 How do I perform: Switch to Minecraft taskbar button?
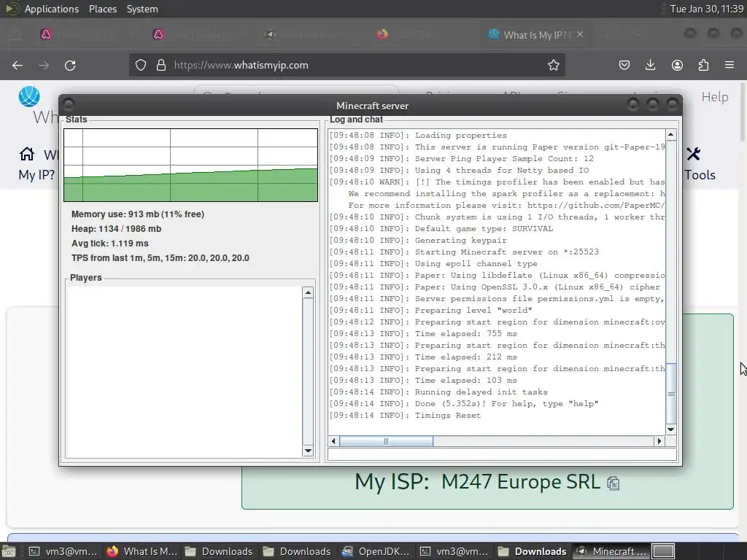tap(611, 551)
